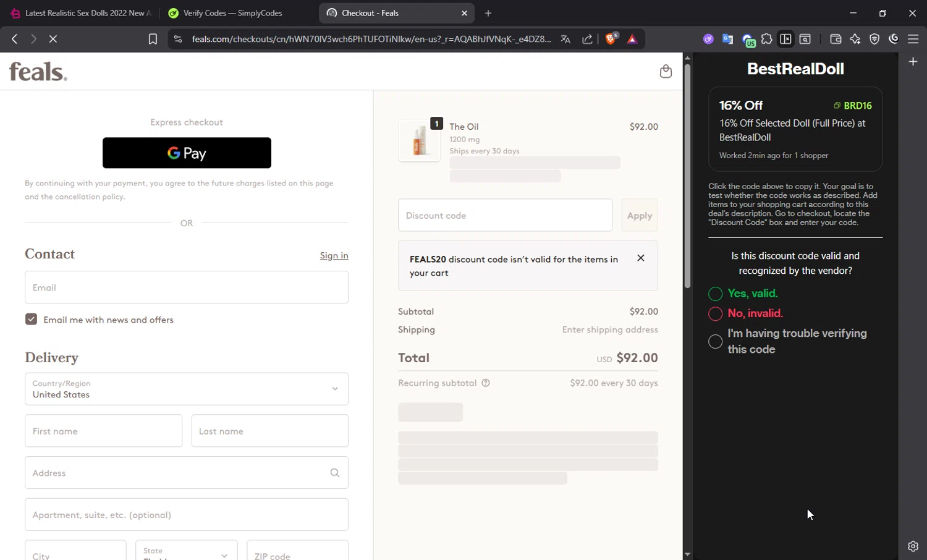Image resolution: width=927 pixels, height=560 pixels.
Task: Select the No, invalid radio option
Action: pos(715,313)
